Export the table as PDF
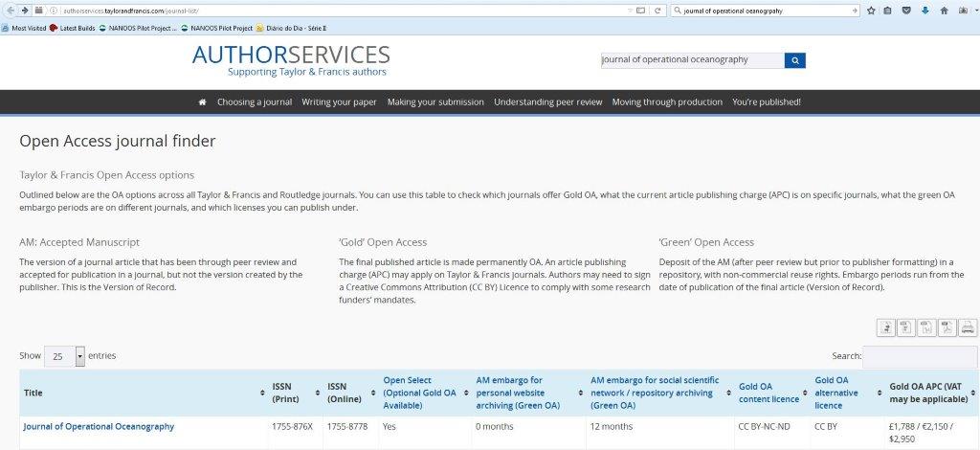Image resolution: width=980 pixels, height=450 pixels. [947, 328]
